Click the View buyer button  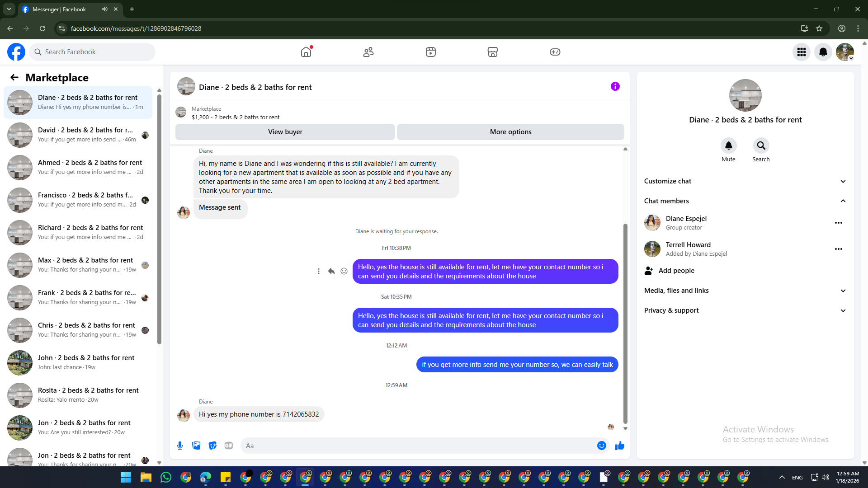coord(285,132)
